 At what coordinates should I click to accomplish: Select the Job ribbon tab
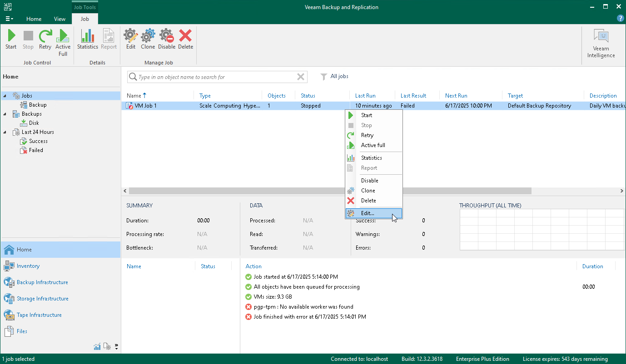tap(85, 19)
